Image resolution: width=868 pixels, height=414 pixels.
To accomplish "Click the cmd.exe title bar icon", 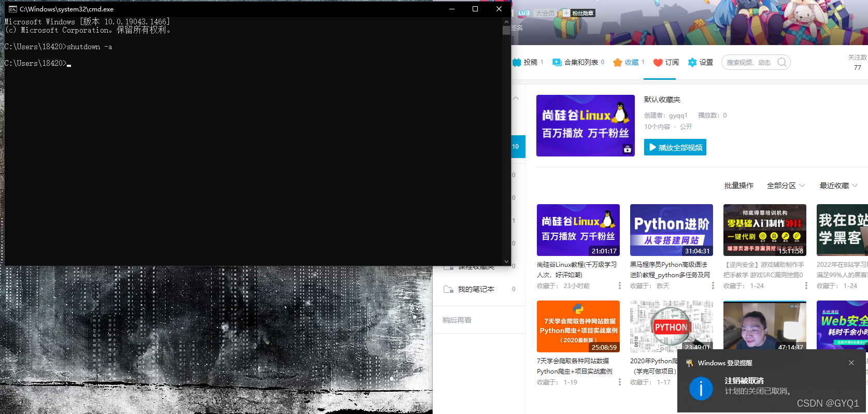I will 13,9.
